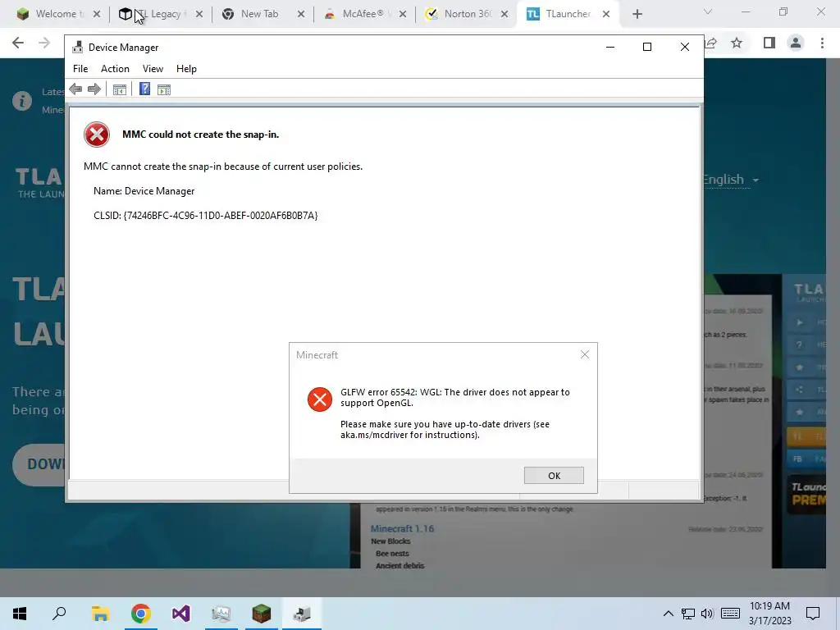The height and width of the screenshot is (630, 840).
Task: Open a new browser tab with plus
Action: point(637,14)
